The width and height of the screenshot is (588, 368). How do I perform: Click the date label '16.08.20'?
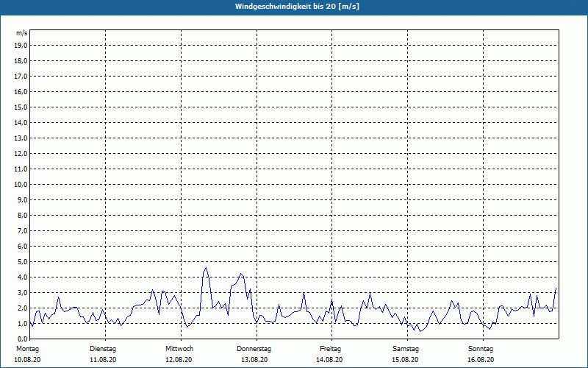click(x=481, y=360)
